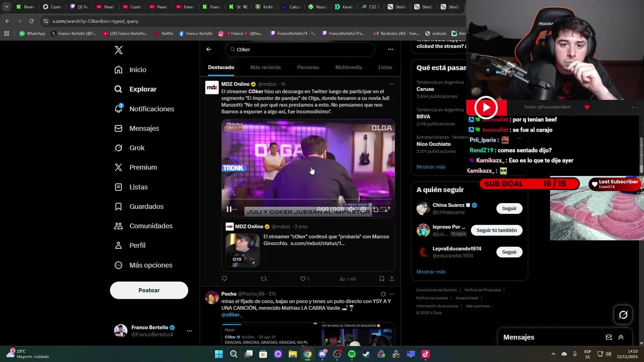
Task: Switch to the Multimedia tab
Action: (349, 67)
